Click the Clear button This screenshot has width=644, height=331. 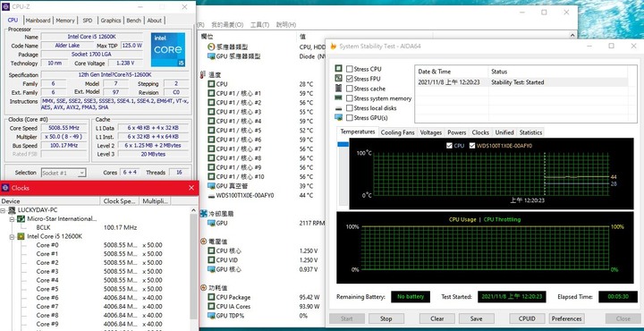pos(437,318)
